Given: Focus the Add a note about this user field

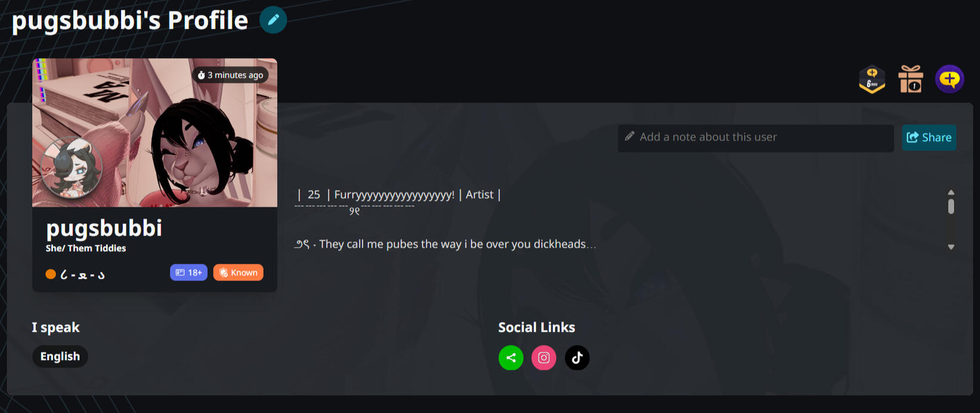Looking at the screenshot, I should click(756, 138).
